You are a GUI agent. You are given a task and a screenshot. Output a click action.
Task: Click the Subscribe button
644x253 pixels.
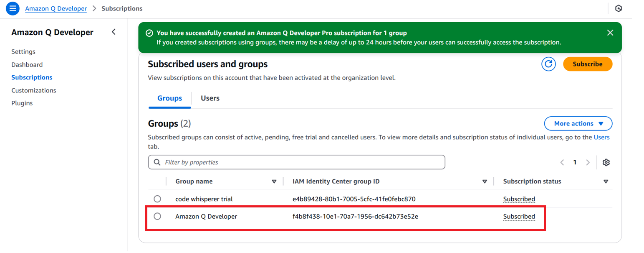pyautogui.click(x=588, y=64)
